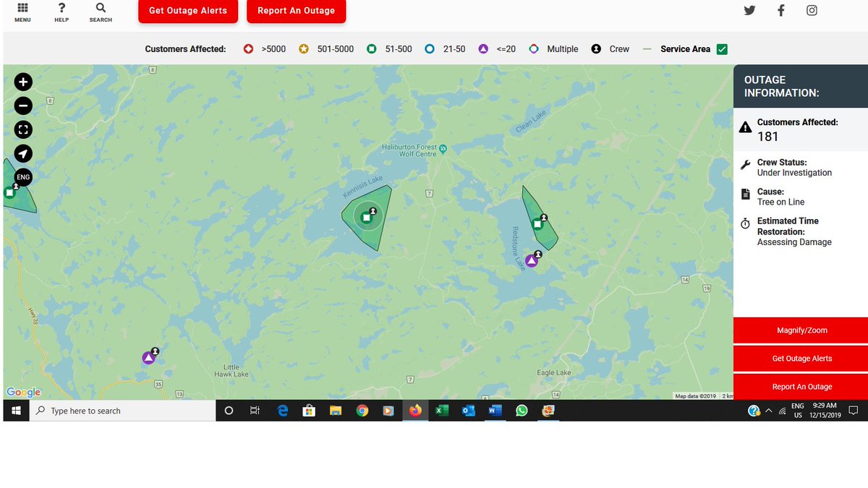868x488 pixels.
Task: Click the locate me arrow button
Action: [x=23, y=153]
